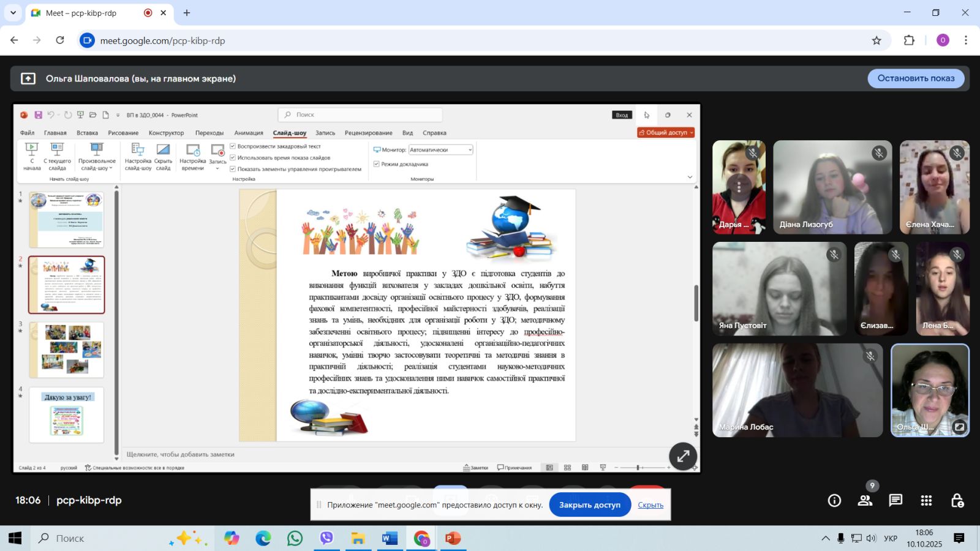Open the Монитор 'Автоматически' dropdown
980x551 pixels.
pyautogui.click(x=441, y=150)
